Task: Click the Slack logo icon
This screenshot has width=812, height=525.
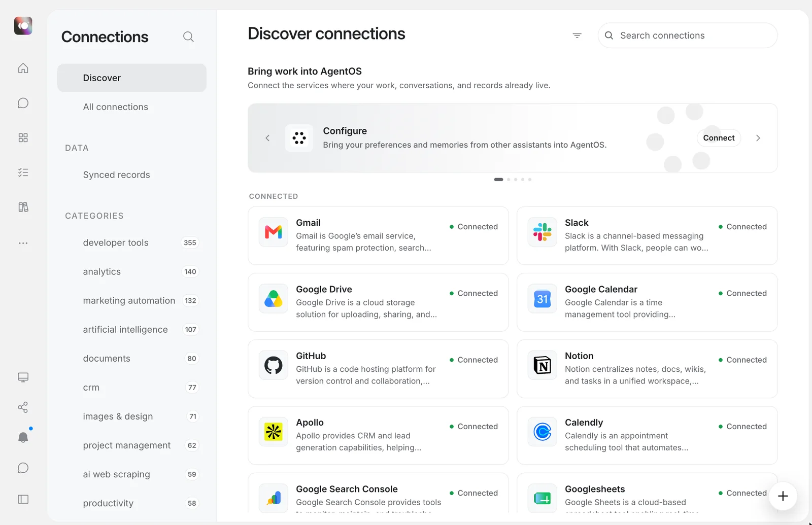Action: tap(543, 232)
